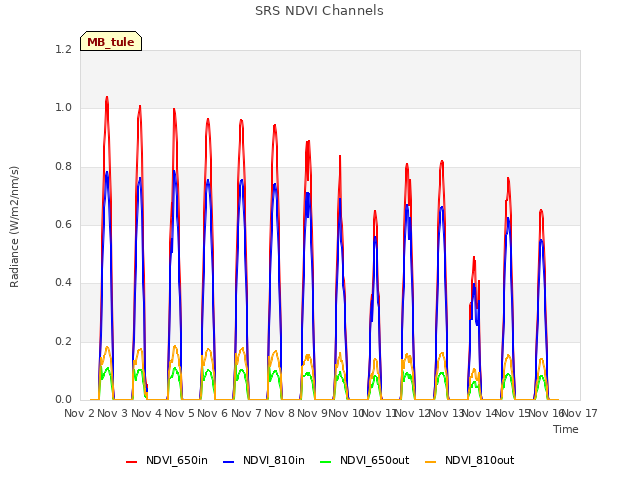Click the 1.0 y-axis tick label
This screenshot has height=480, width=640.
click(x=63, y=108)
